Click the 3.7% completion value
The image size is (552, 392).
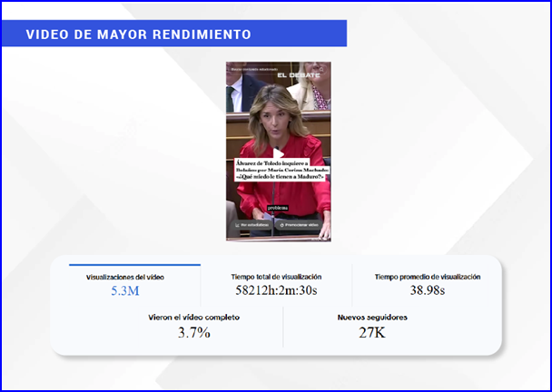click(193, 333)
